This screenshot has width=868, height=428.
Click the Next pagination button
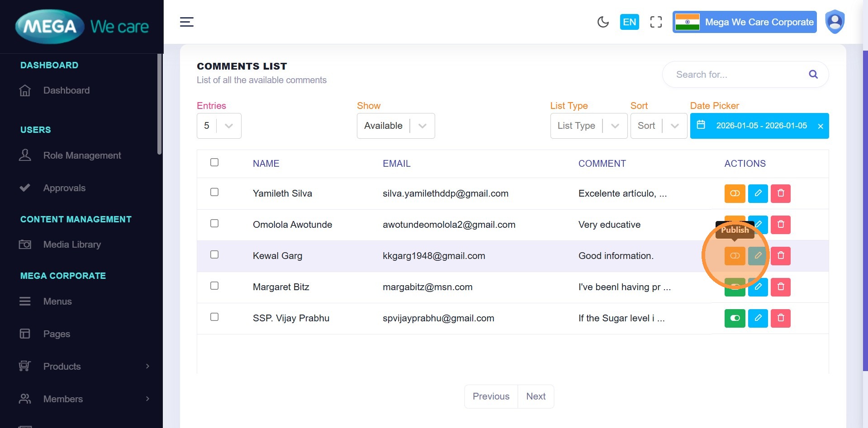pyautogui.click(x=536, y=396)
